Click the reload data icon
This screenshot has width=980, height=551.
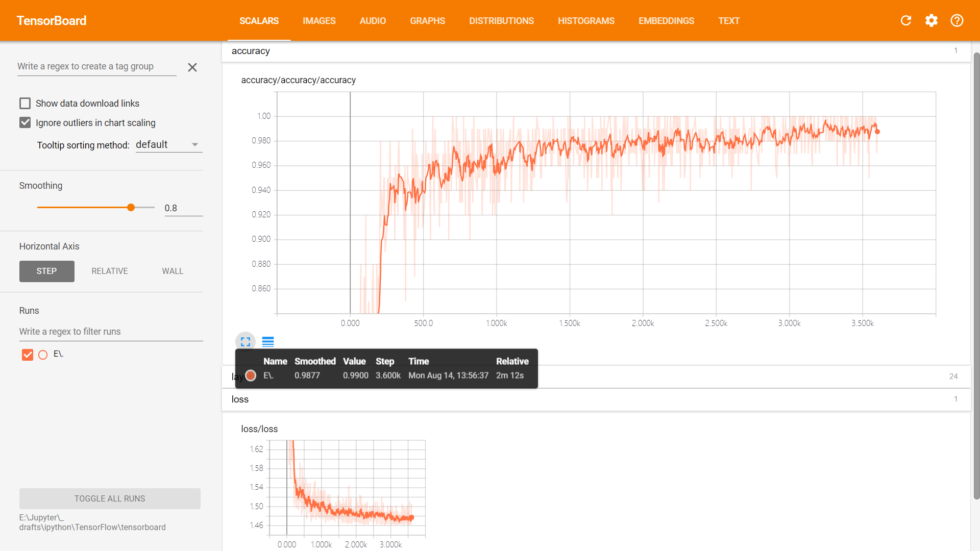click(x=906, y=20)
